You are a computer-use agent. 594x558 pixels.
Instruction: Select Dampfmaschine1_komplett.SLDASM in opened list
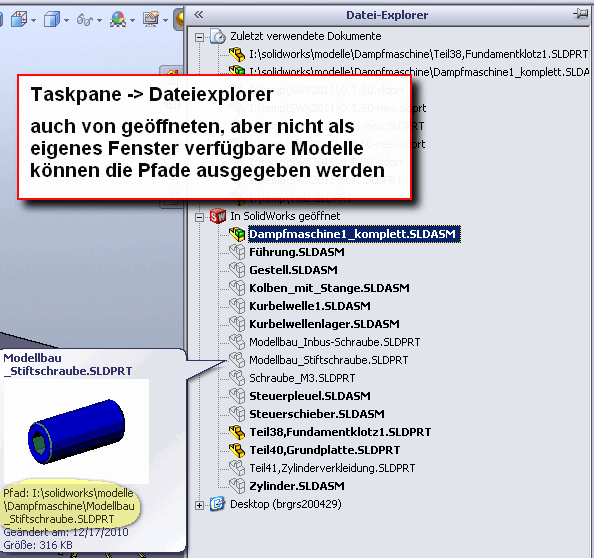pos(354,234)
